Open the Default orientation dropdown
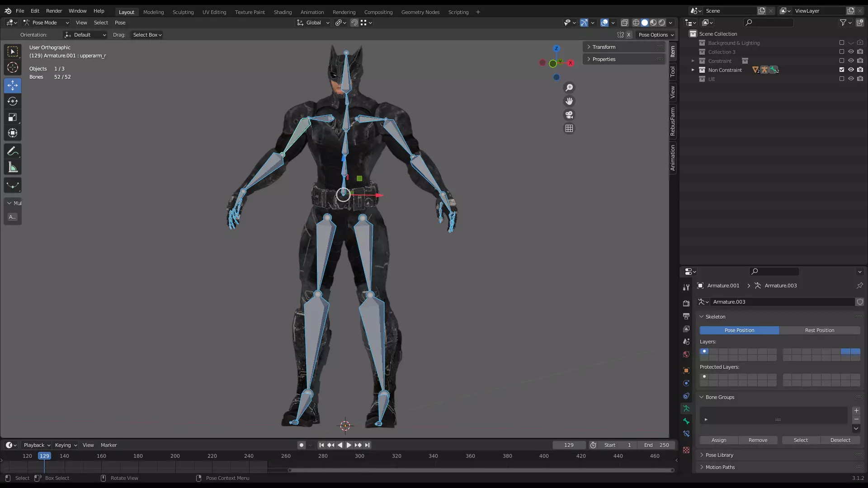The image size is (868, 488). [85, 35]
